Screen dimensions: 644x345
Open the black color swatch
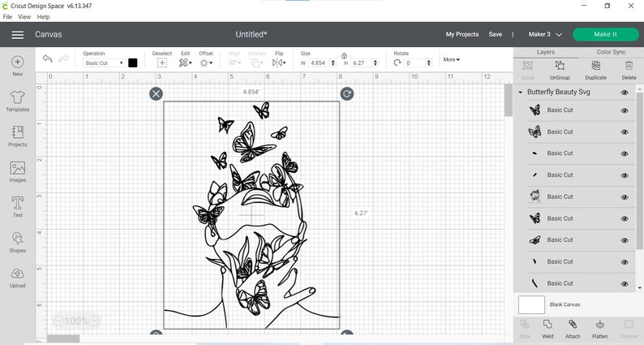coord(133,63)
